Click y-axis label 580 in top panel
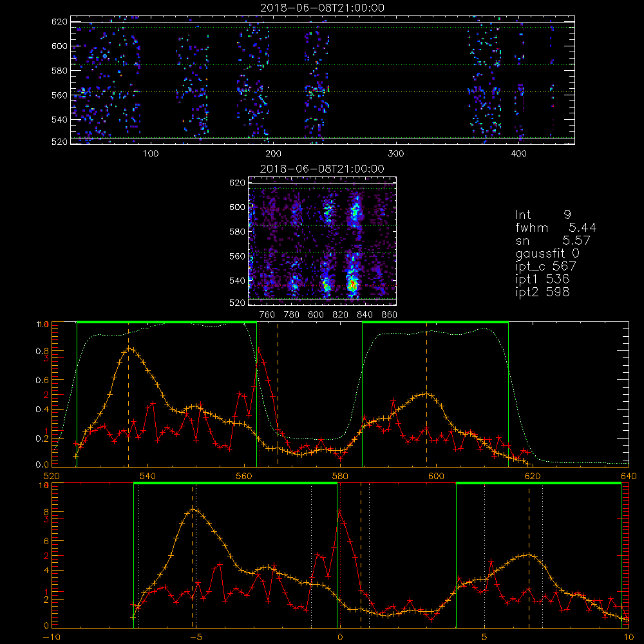 pos(59,71)
